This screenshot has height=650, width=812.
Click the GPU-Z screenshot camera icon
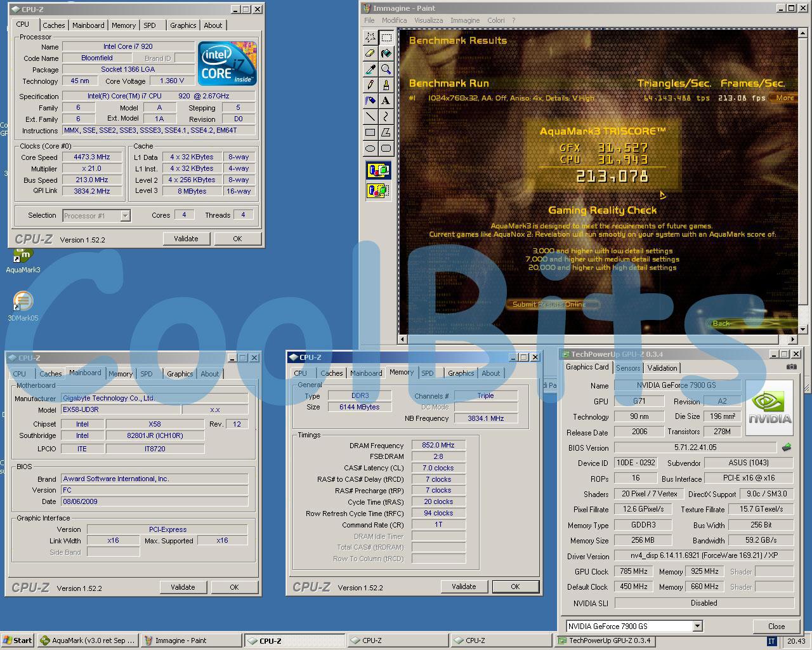(x=791, y=367)
